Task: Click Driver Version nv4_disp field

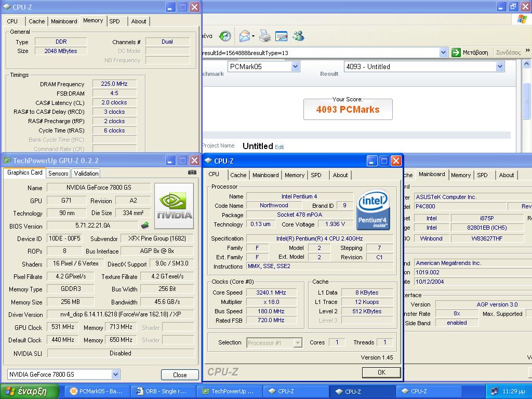Action: [x=121, y=314]
